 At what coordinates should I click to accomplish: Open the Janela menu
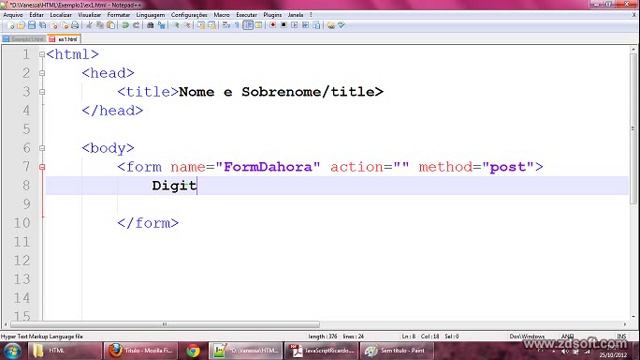pyautogui.click(x=296, y=15)
